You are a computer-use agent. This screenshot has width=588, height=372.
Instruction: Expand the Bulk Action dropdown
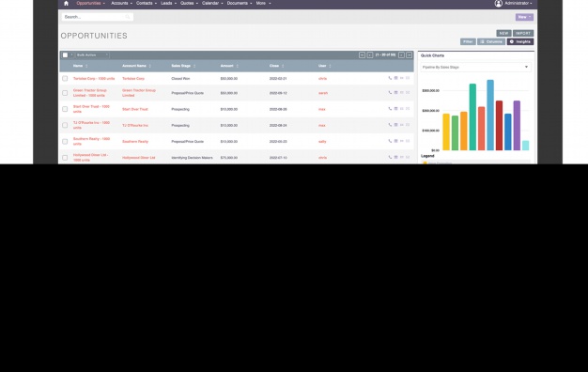(x=92, y=55)
